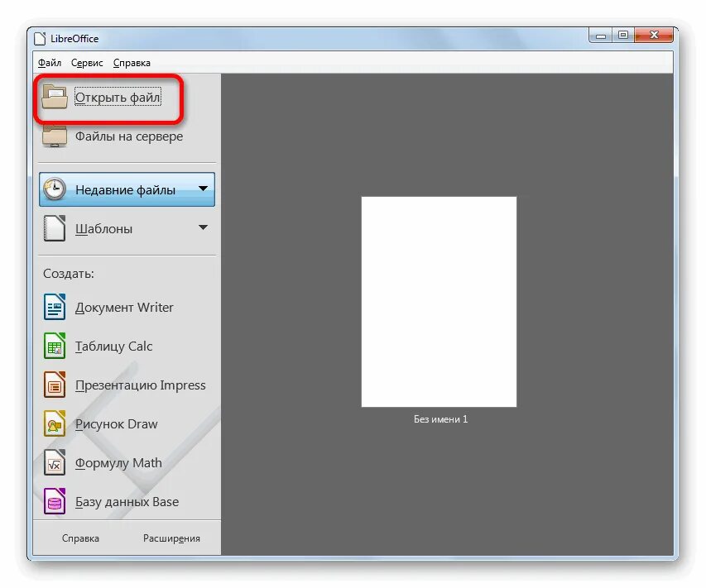Create a new Формулу Math
This screenshot has height=588, width=706.
pyautogui.click(x=118, y=463)
